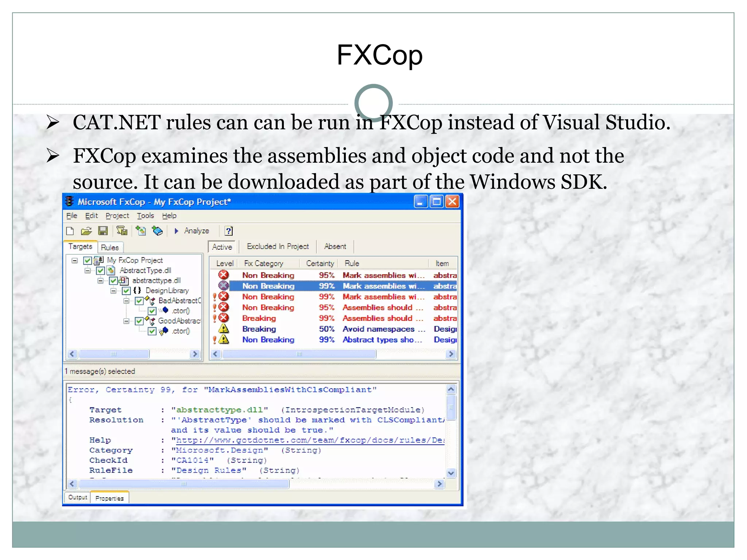747x560 pixels.
Task: Uncheck the DesignLibrary namespace checkbox
Action: [126, 291]
